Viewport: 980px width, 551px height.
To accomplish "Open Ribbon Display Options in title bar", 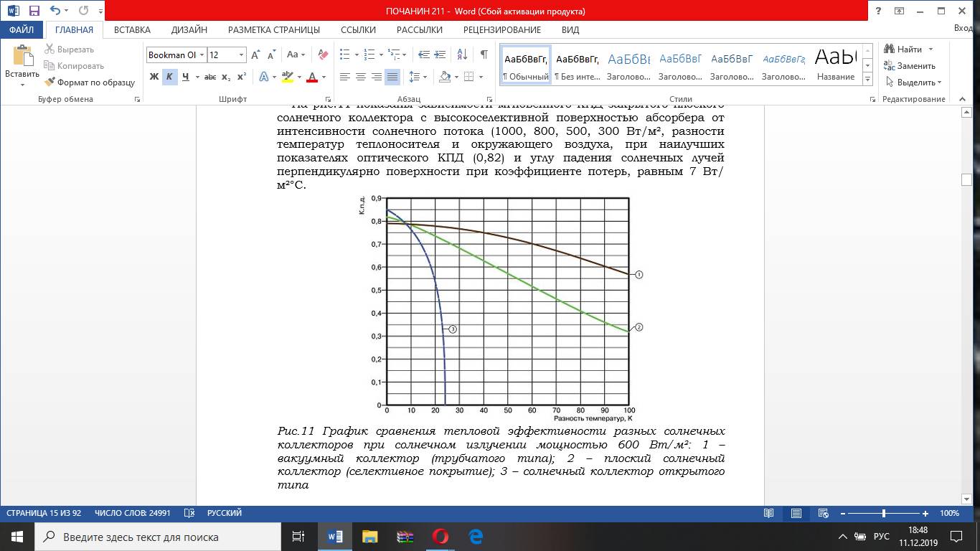I will [899, 11].
